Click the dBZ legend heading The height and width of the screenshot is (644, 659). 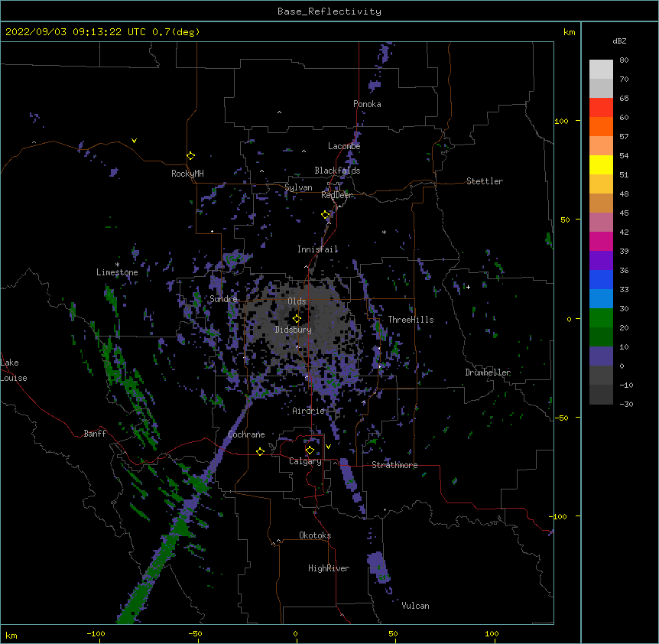619,41
